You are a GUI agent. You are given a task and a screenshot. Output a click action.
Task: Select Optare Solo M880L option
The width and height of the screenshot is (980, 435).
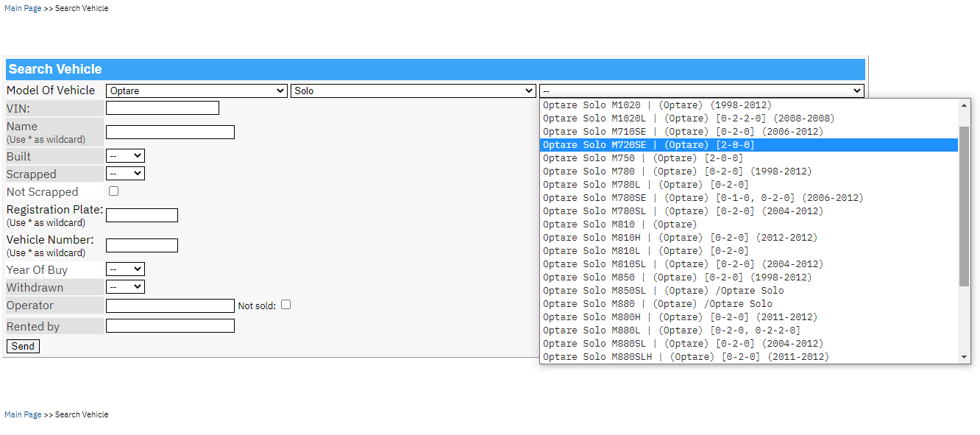[x=749, y=330]
